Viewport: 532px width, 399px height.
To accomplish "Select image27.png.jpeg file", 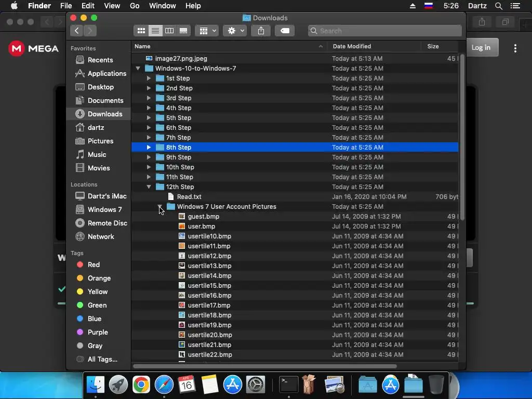I will pyautogui.click(x=295, y=59).
